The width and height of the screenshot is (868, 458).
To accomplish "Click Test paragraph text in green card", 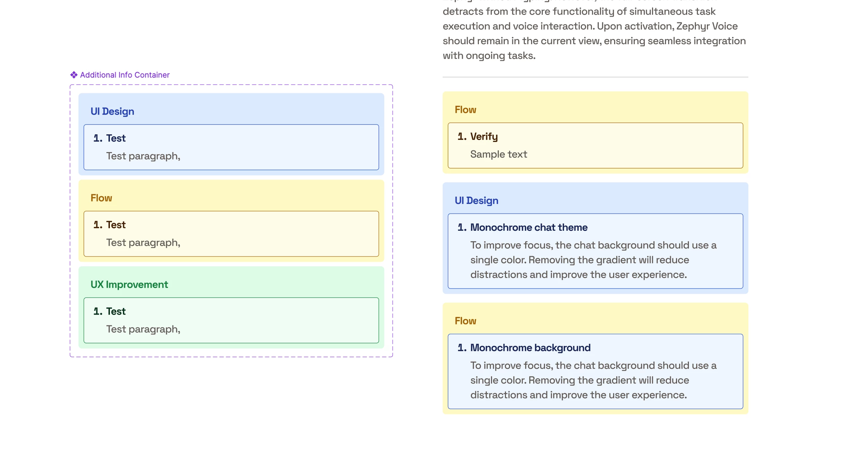I will 143,329.
